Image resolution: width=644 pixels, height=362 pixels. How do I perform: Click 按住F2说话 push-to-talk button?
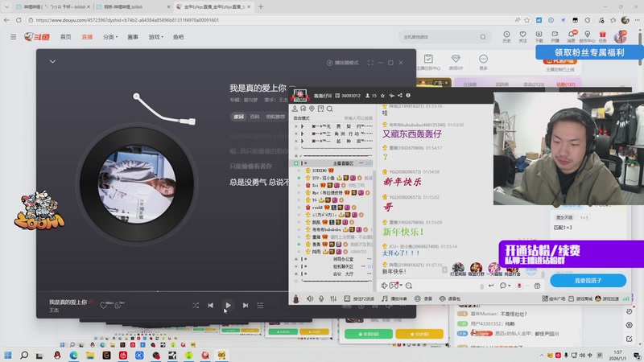tap(359, 298)
